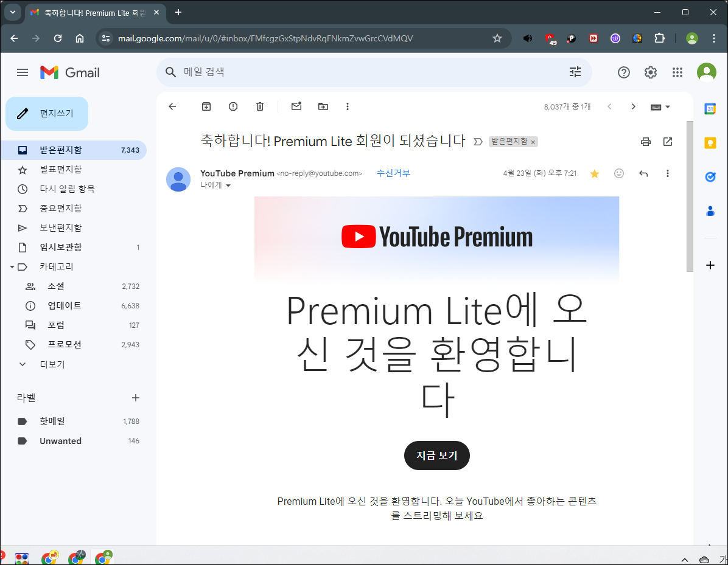This screenshot has width=728, height=565.
Task: Open the 핫메일 label
Action: pos(74,421)
